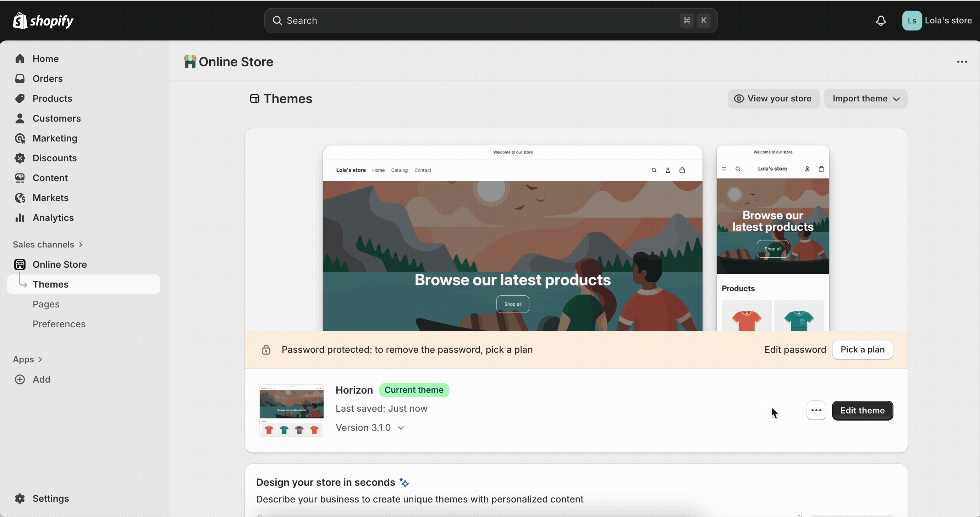Expand the Sales channels section
Screen dimensions: 980x517
pyautogui.click(x=48, y=244)
